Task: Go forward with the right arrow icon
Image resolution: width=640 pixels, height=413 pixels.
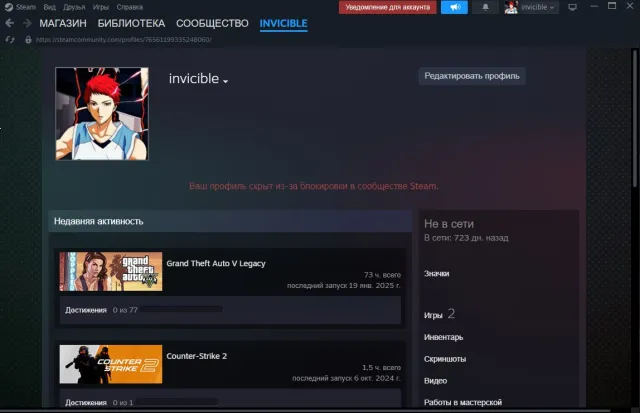Action: pos(27,23)
